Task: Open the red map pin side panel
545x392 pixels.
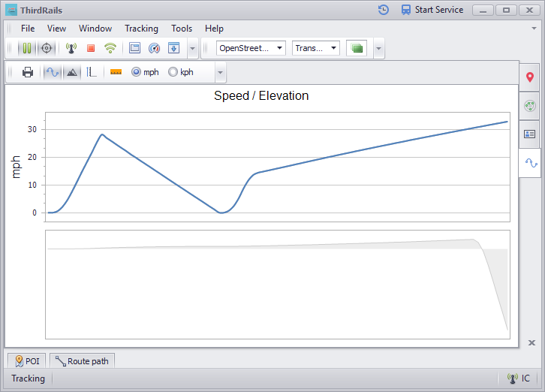Action: click(530, 77)
